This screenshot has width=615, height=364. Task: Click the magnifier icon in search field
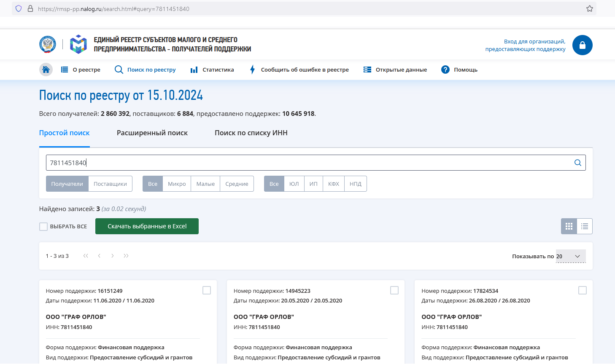(577, 163)
